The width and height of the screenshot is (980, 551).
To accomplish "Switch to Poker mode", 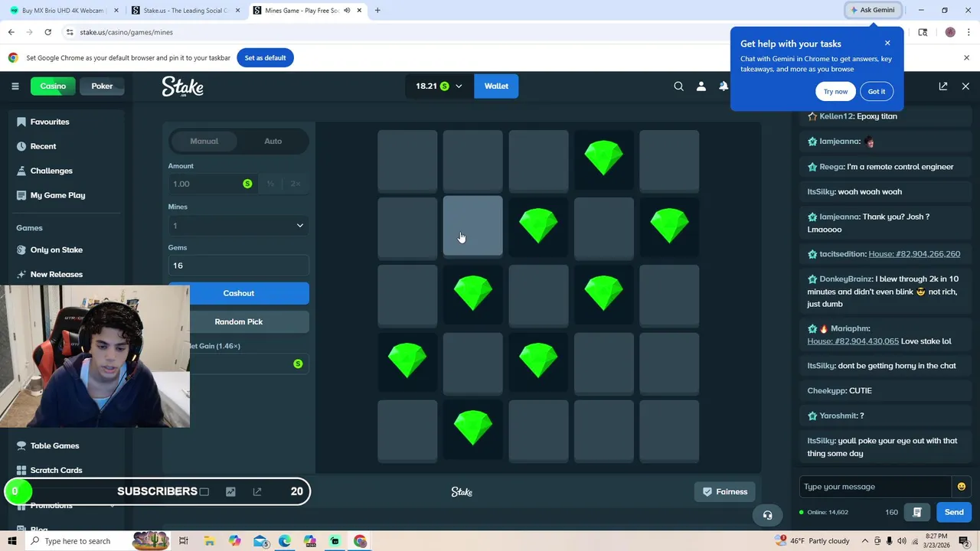I will tap(102, 86).
